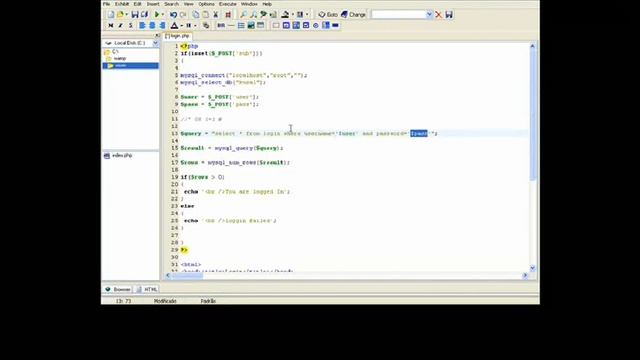Click the Align Left icon
This screenshot has width=640, height=360.
[x=142, y=25]
